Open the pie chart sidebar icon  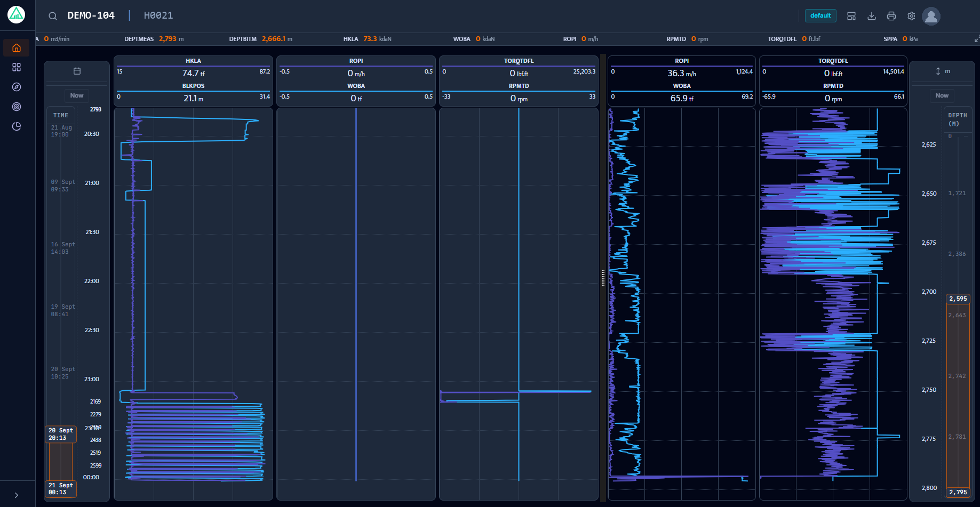click(x=17, y=126)
